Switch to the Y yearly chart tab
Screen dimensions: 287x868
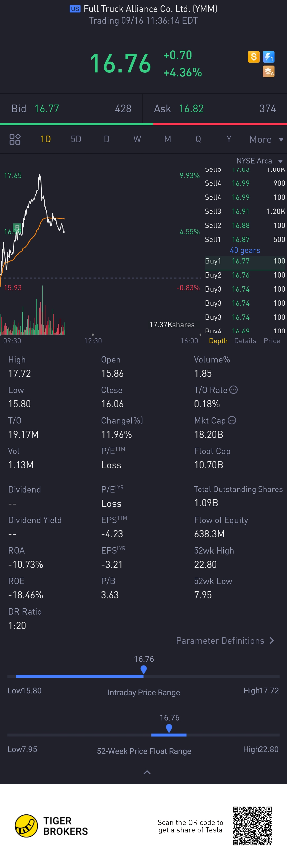click(229, 139)
